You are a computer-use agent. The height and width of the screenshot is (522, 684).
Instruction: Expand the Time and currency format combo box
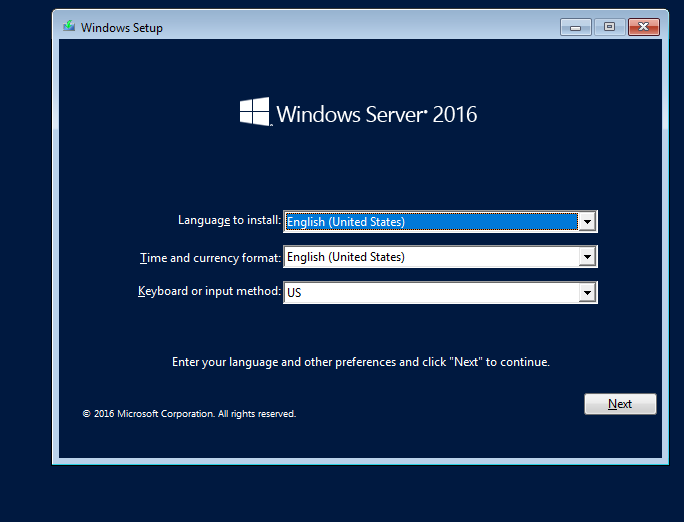[440, 257]
